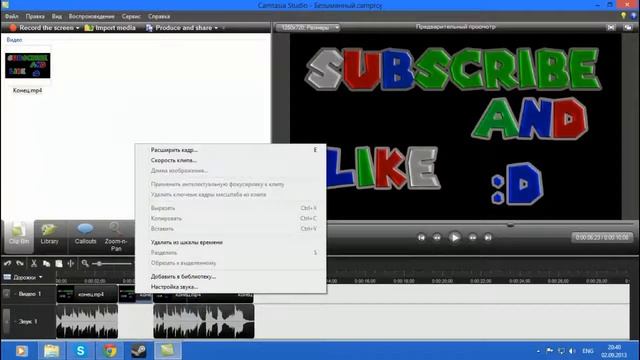
Task: Open the Вид menu
Action: click(57, 17)
